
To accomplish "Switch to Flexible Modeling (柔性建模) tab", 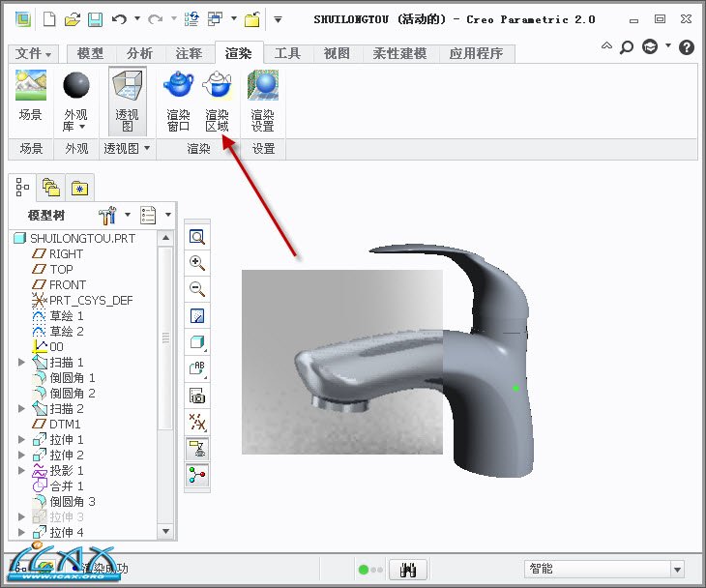I will pos(399,53).
